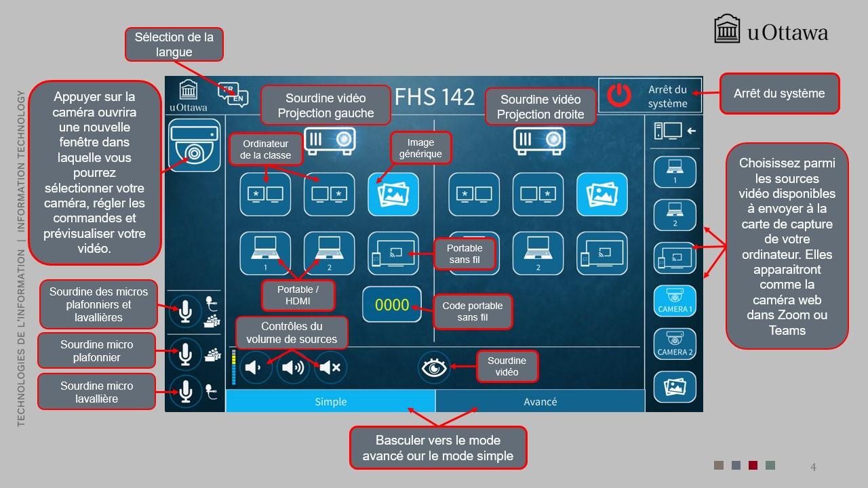The image size is (868, 488).
Task: Open the dome camera control window
Action: click(x=195, y=145)
